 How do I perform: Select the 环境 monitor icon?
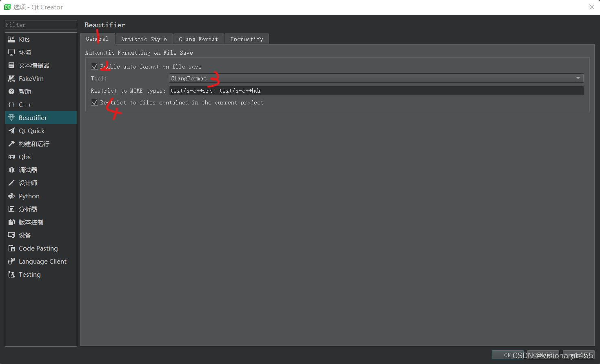coord(11,52)
